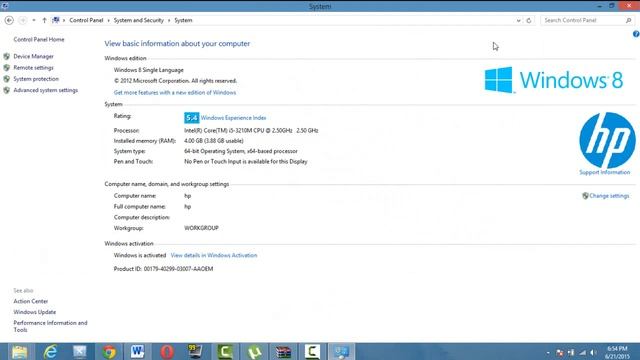
Task: Open the Action Center flag tray icon
Action: [x=560, y=353]
